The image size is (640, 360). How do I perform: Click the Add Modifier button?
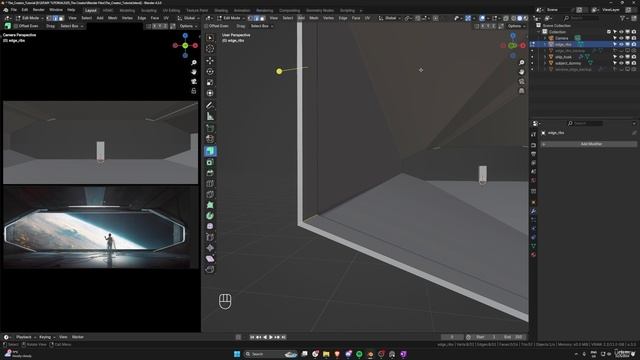tap(589, 144)
